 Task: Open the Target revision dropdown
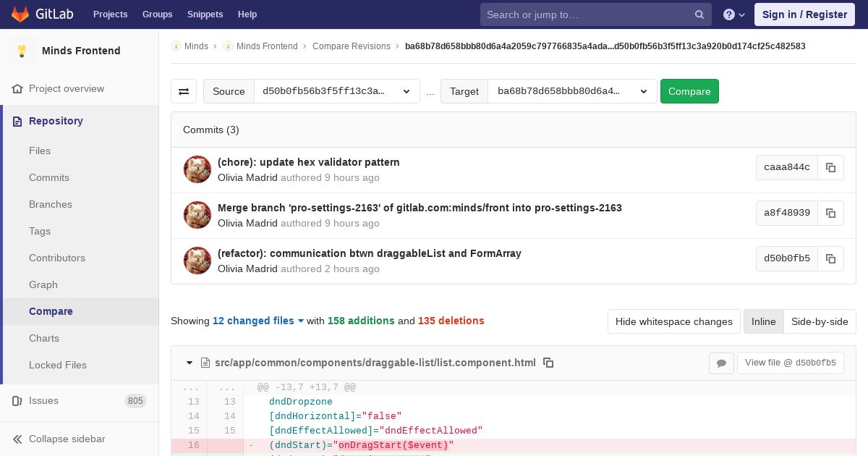click(x=571, y=91)
